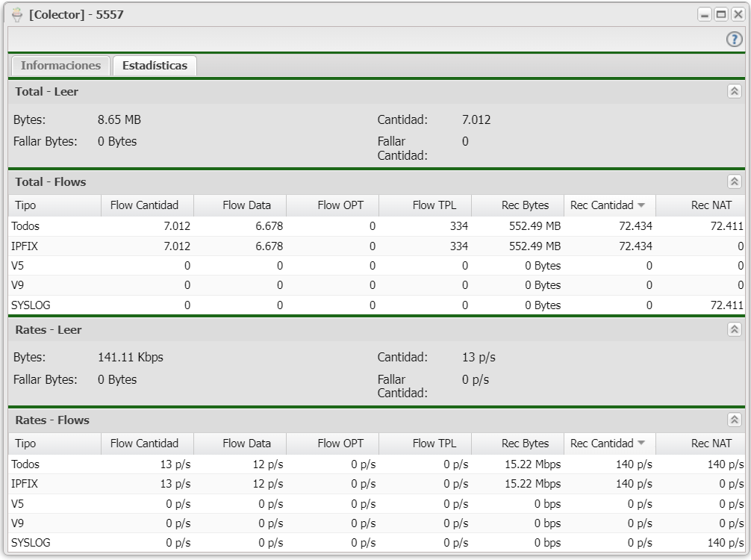The width and height of the screenshot is (751, 560).
Task: Maximize the Colector 5557 window
Action: (x=721, y=15)
